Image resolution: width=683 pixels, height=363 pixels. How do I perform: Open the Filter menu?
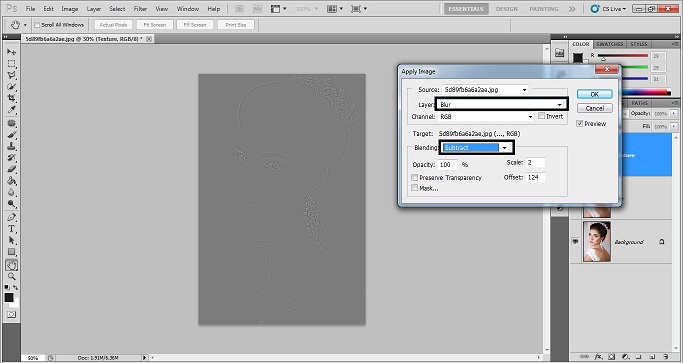tap(140, 9)
